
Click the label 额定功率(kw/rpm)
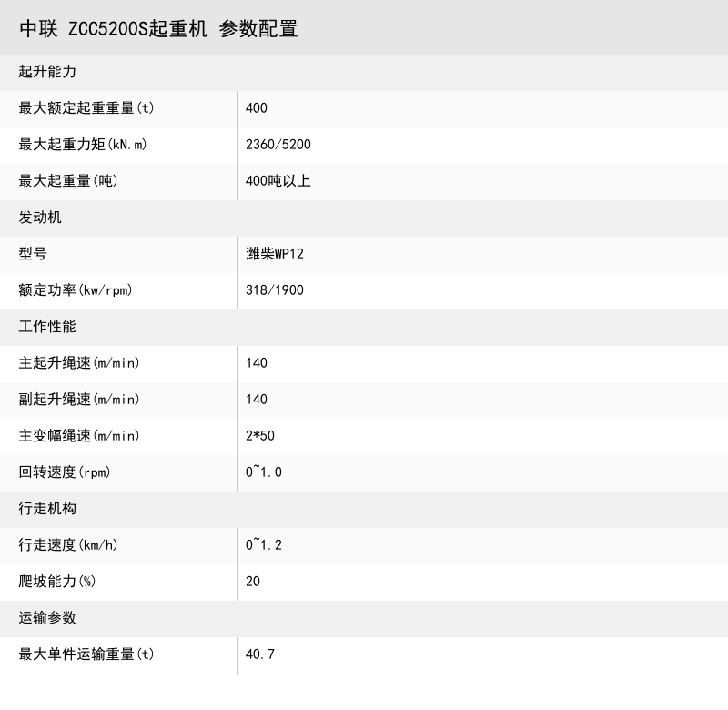76,290
